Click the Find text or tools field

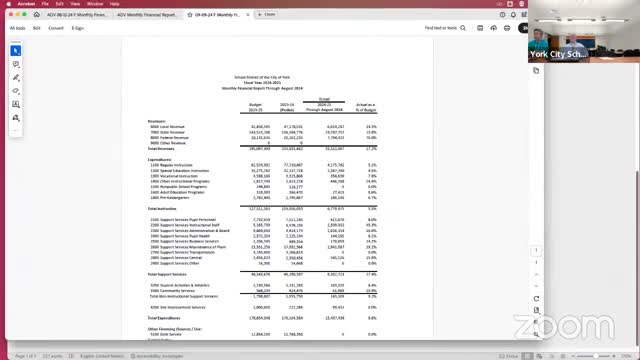tap(441, 28)
